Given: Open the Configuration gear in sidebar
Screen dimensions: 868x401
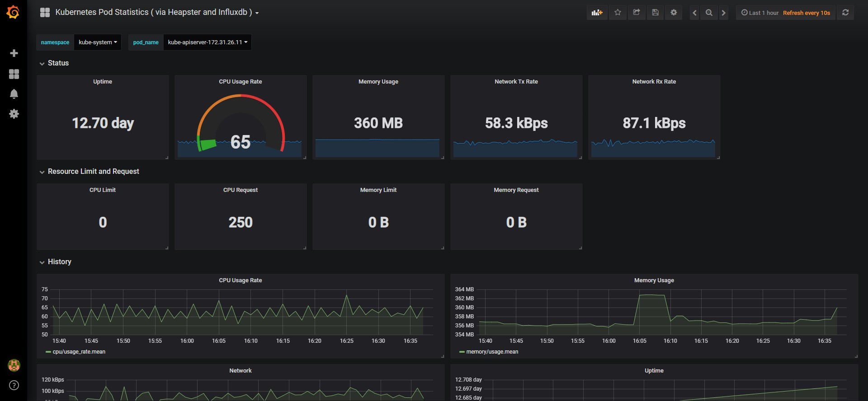Looking at the screenshot, I should pos(14,114).
